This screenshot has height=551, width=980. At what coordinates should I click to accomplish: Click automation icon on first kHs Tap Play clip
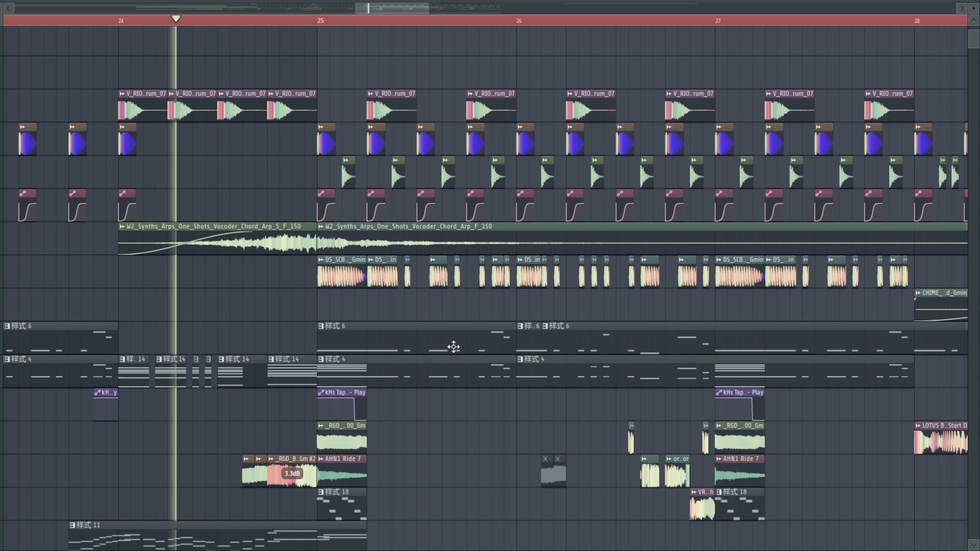(x=321, y=392)
